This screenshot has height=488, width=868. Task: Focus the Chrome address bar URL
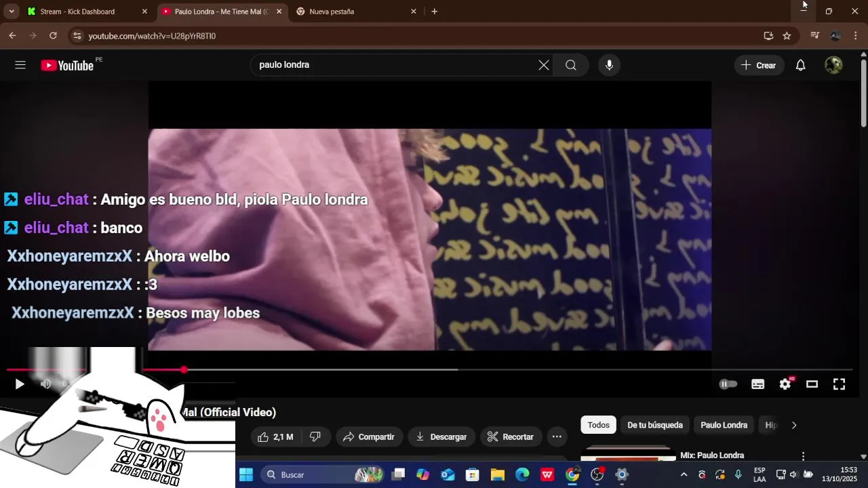(152, 36)
